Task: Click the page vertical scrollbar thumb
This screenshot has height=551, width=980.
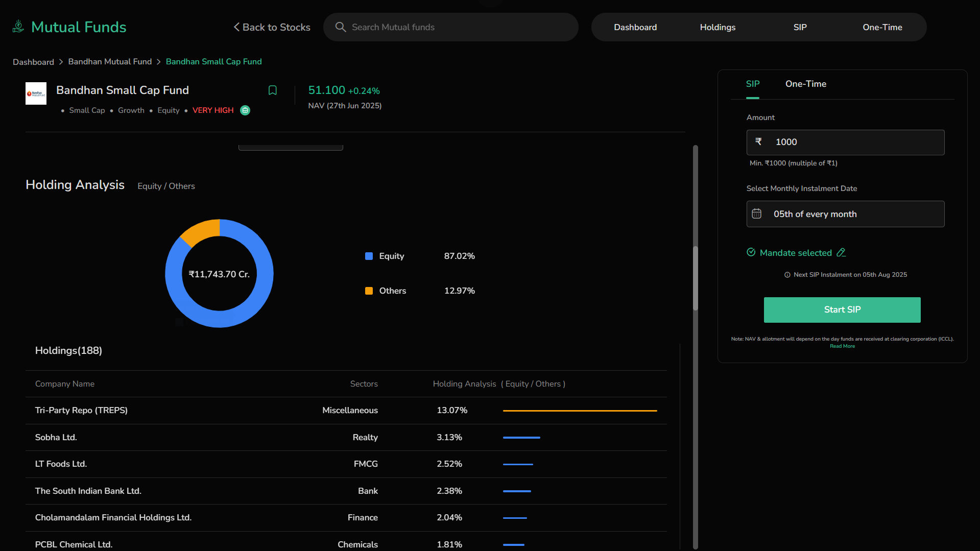Action: coord(695,278)
